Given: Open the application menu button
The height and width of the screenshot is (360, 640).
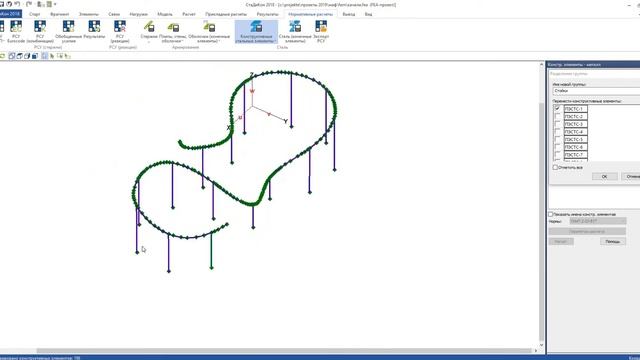Looking at the screenshot, I should click(x=11, y=14).
